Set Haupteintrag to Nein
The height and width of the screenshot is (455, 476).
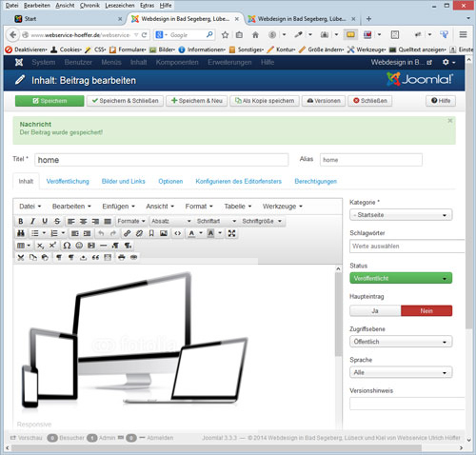point(426,311)
